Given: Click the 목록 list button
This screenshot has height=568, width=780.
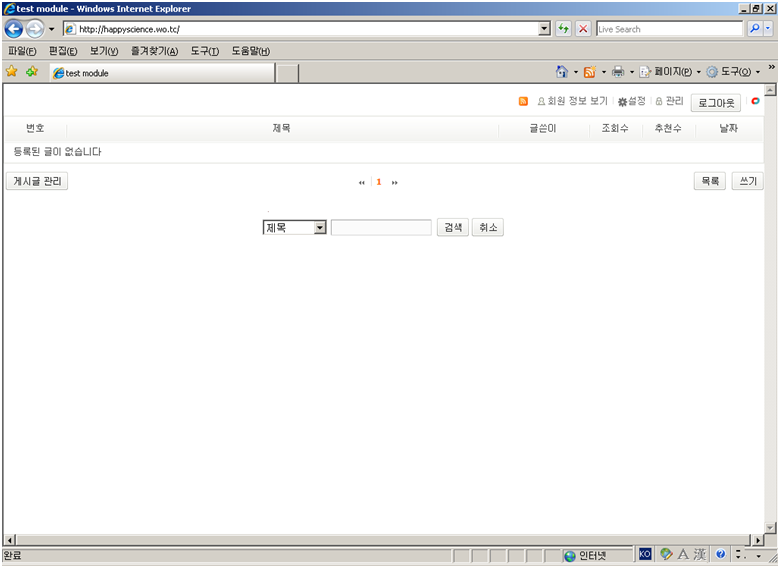Looking at the screenshot, I should (710, 181).
